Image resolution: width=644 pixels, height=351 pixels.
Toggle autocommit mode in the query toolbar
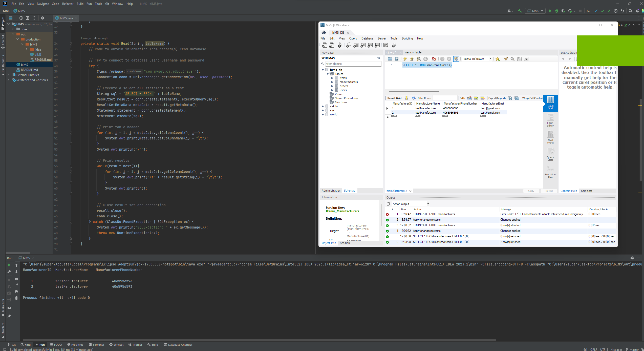(456, 59)
